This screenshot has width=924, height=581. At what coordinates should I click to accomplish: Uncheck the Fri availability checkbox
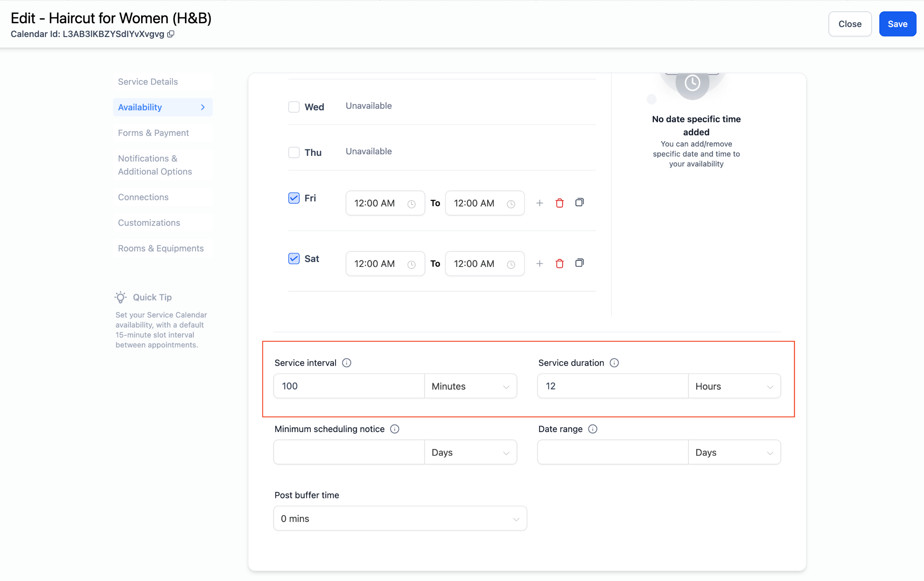click(294, 198)
